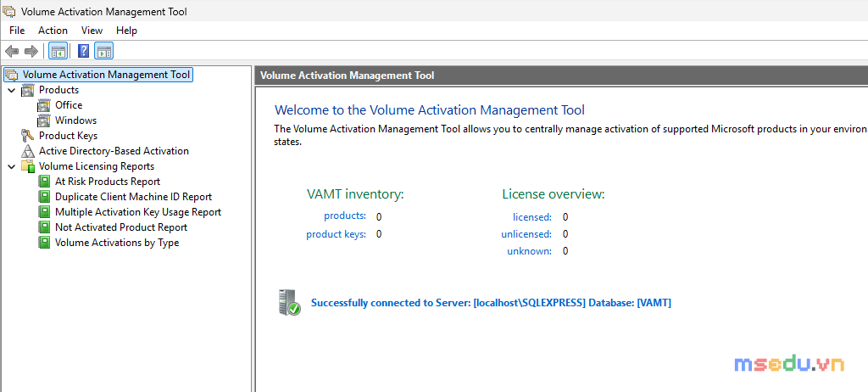Open At Risk Products Report
Viewport: 868px width, 392px height.
[108, 182]
